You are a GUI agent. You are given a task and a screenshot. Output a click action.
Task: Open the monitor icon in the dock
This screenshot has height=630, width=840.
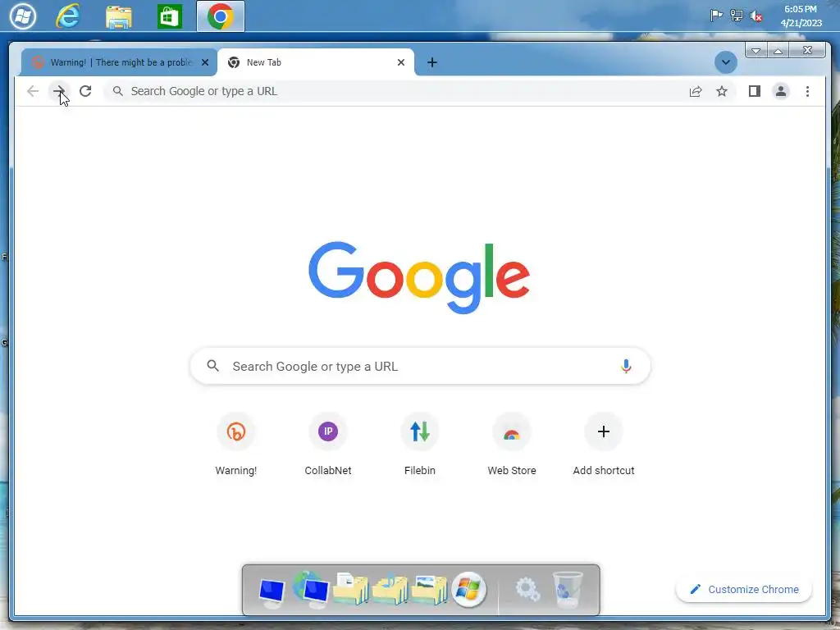point(272,592)
